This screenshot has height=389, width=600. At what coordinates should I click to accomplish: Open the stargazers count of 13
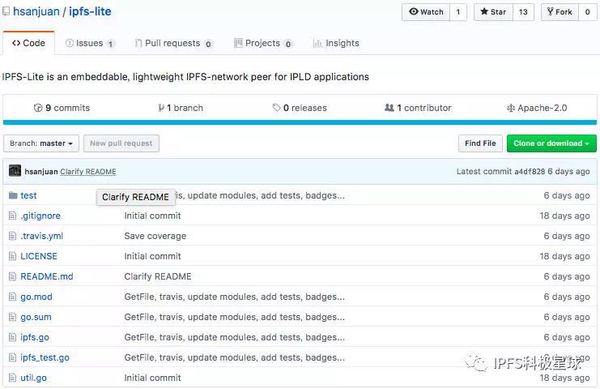click(x=523, y=12)
